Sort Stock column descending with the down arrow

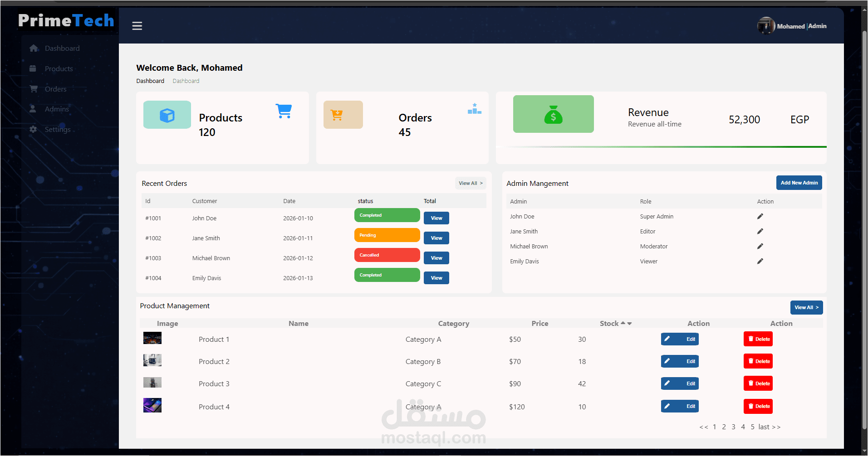pos(629,323)
